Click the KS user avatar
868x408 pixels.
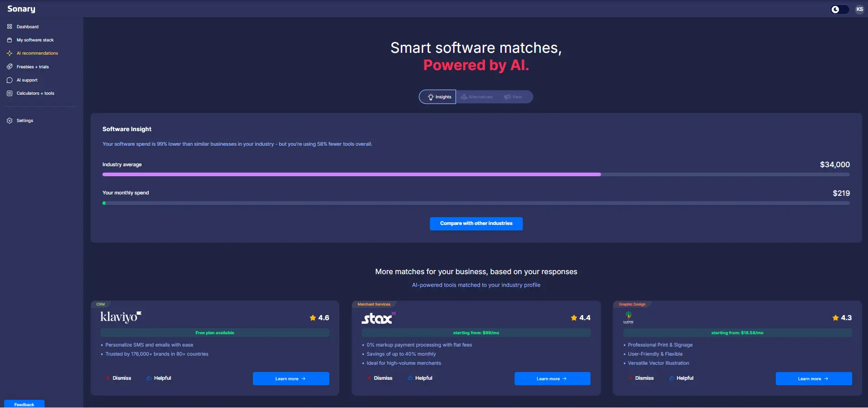859,9
